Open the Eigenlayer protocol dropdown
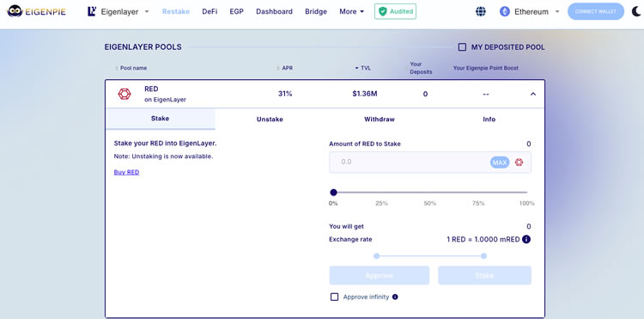 pos(118,11)
